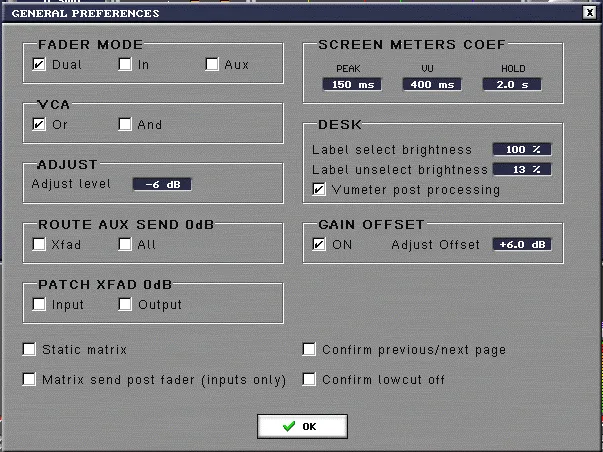The height and width of the screenshot is (452, 603).
Task: Uncheck the Dual fader mode checkbox
Action: pos(39,64)
